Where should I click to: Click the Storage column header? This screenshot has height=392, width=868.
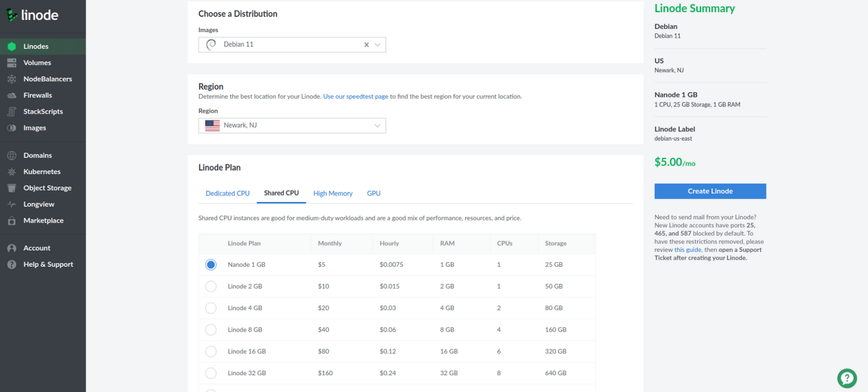pyautogui.click(x=556, y=244)
